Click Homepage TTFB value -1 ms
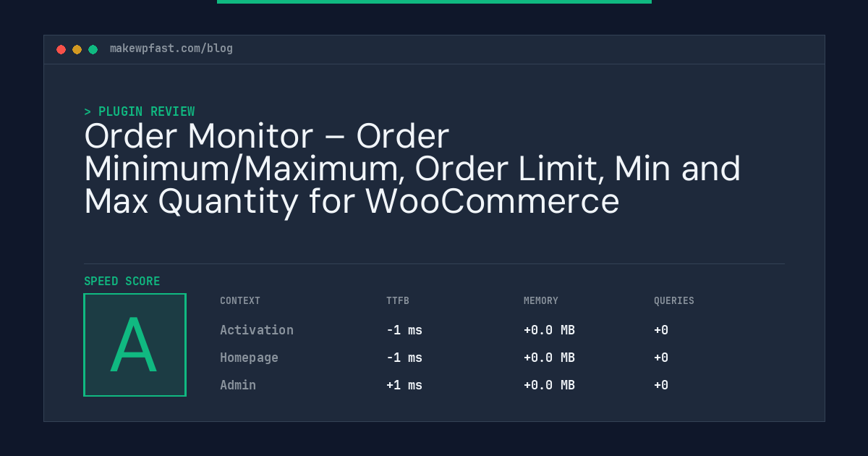This screenshot has width=868, height=456. [404, 358]
